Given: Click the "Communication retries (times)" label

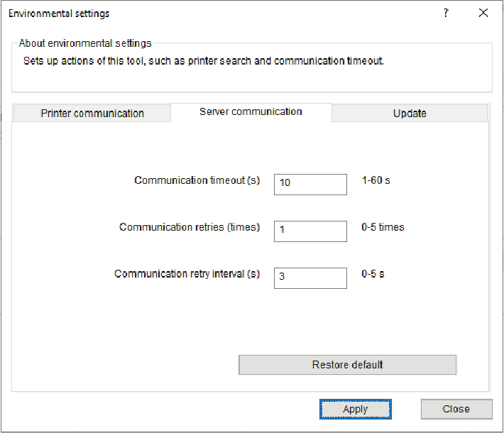Looking at the screenshot, I should coord(190,228).
